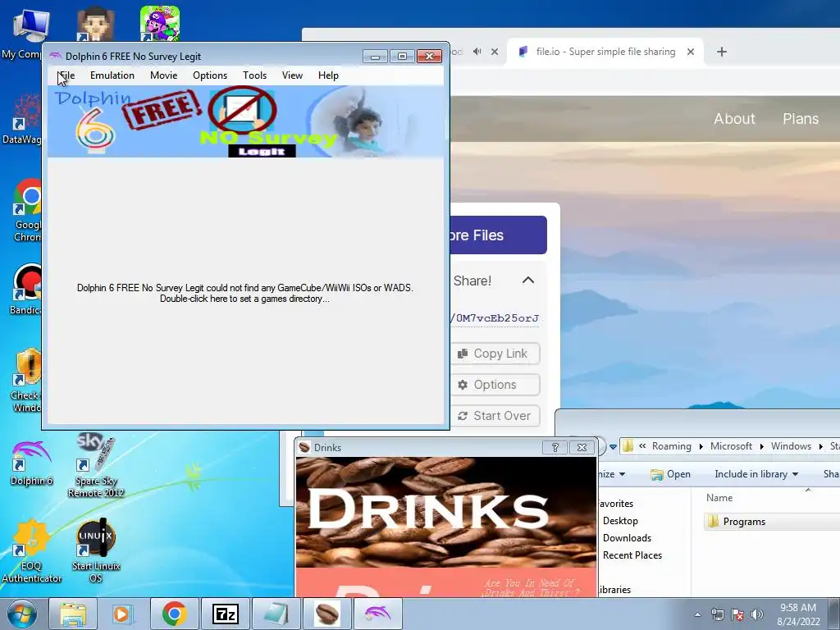
Task: Open the Organize dropdown in Explorer
Action: [611, 474]
